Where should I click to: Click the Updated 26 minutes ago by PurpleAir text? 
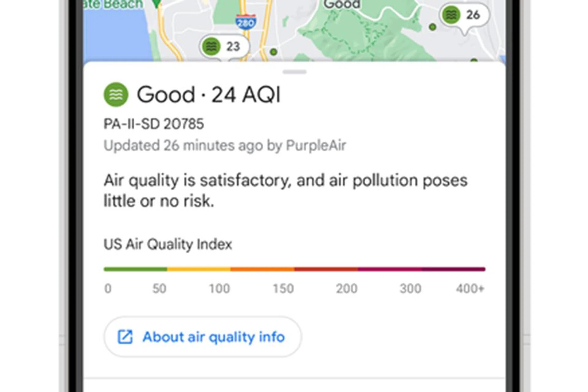tap(224, 145)
